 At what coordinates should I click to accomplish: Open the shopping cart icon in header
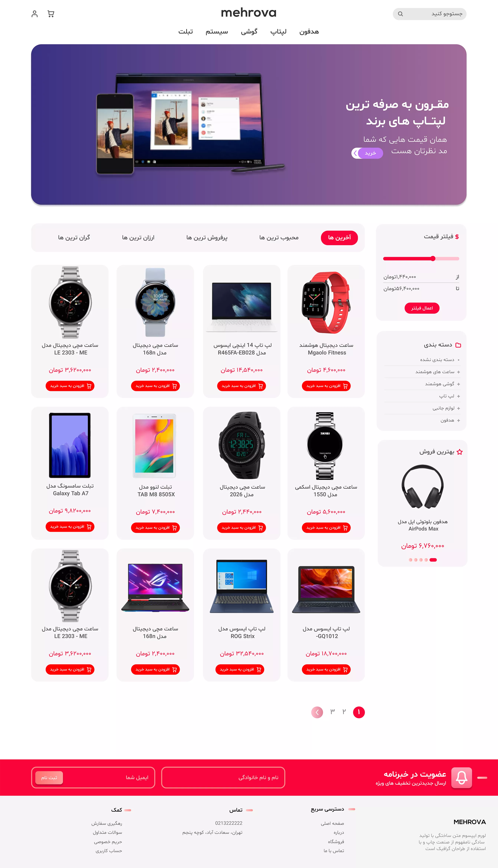pos(51,14)
